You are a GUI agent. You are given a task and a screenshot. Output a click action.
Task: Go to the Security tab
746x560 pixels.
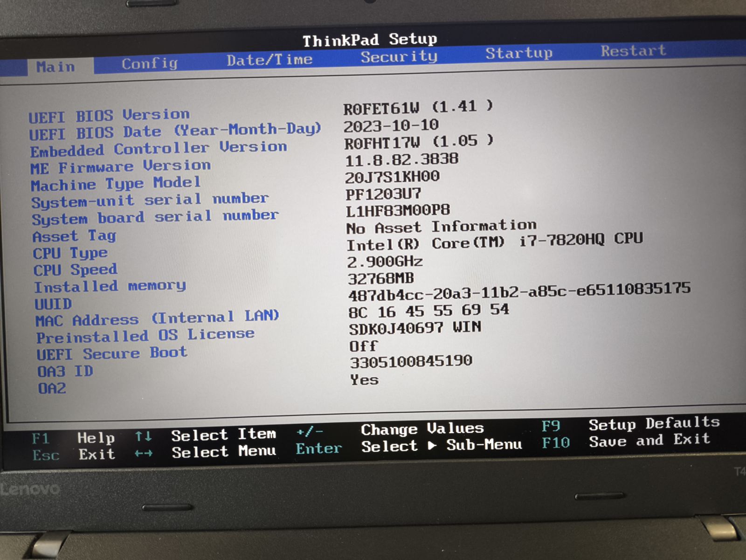tap(399, 56)
